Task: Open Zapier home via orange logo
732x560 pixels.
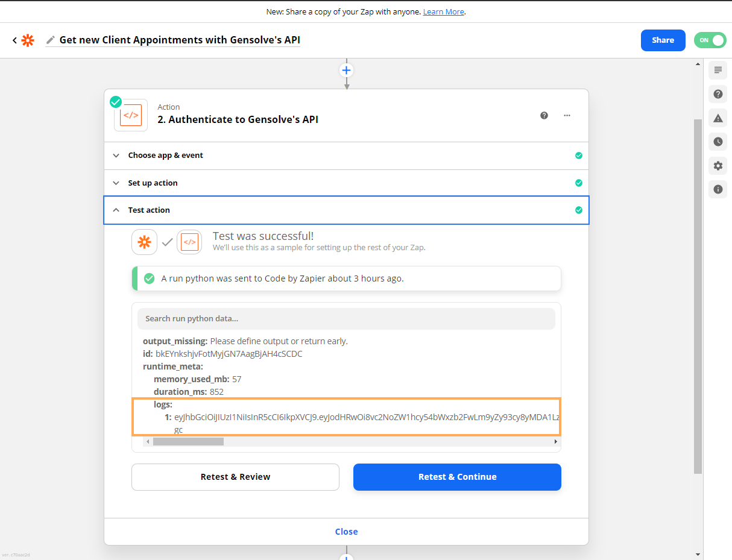Action: click(28, 40)
